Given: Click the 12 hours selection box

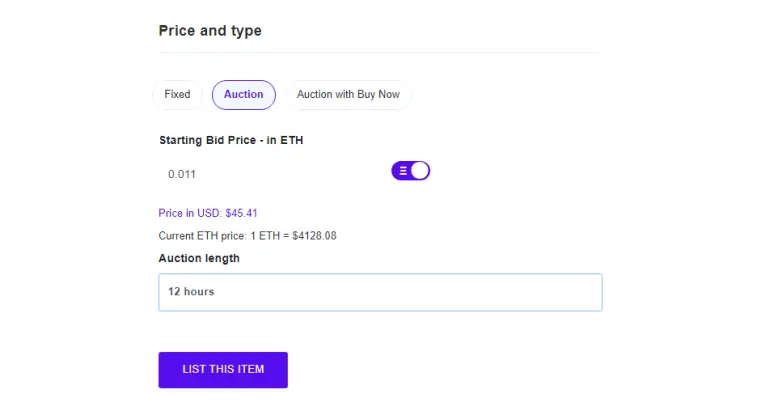Looking at the screenshot, I should [x=380, y=292].
